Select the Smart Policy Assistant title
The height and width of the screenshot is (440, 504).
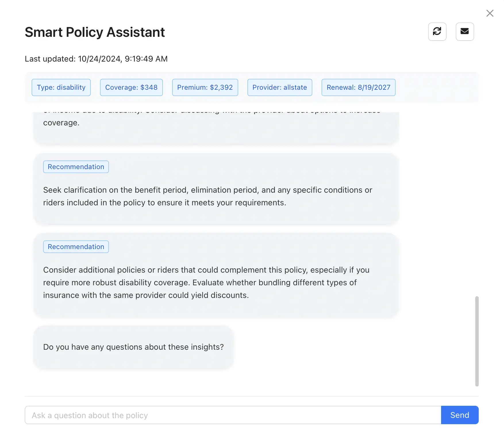(x=95, y=32)
